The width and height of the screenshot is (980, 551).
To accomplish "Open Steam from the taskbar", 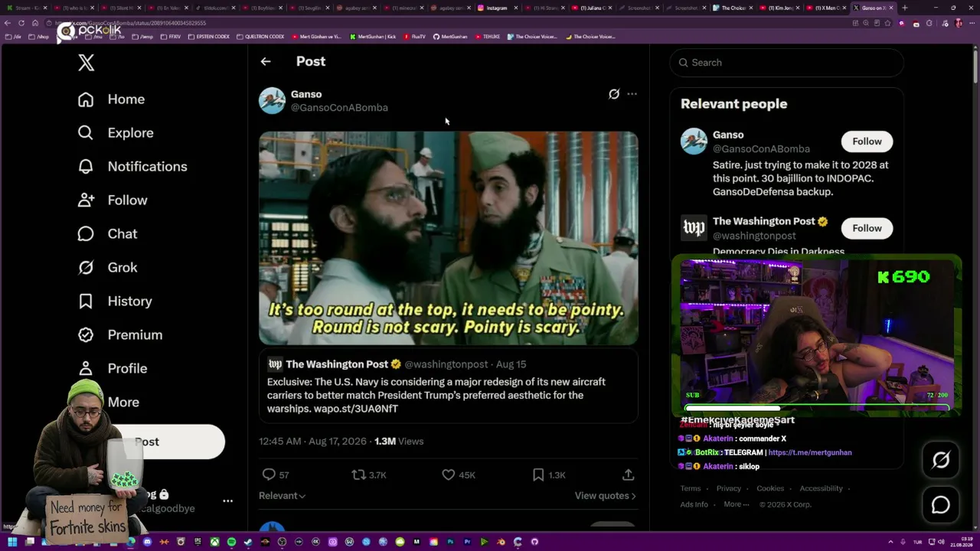I will tap(248, 542).
